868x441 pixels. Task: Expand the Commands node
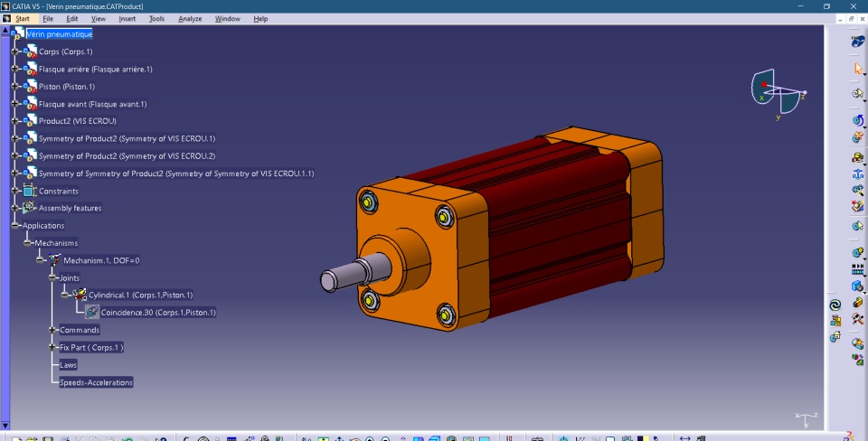52,330
